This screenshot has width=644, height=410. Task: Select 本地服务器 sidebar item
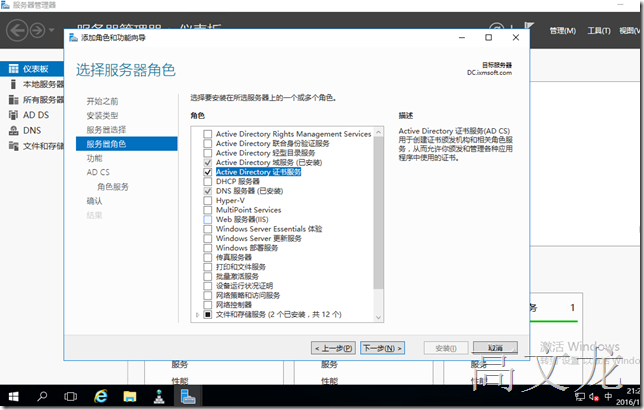tap(36, 84)
